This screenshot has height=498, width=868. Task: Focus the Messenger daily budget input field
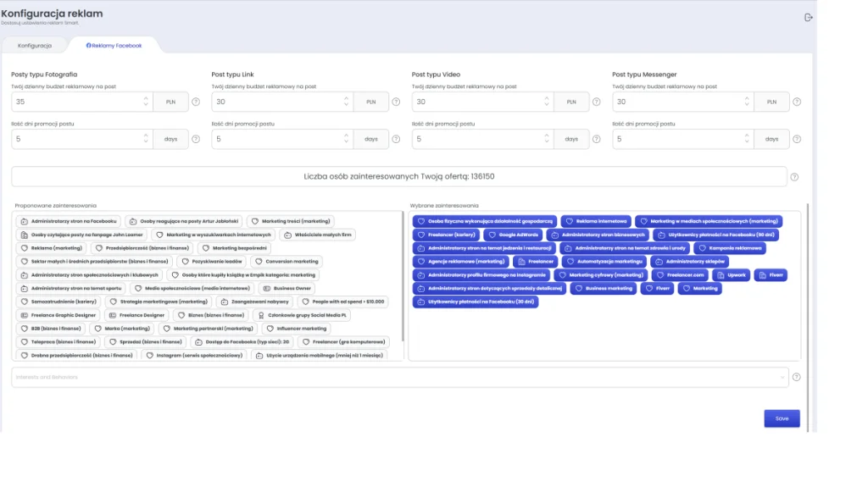coord(676,102)
